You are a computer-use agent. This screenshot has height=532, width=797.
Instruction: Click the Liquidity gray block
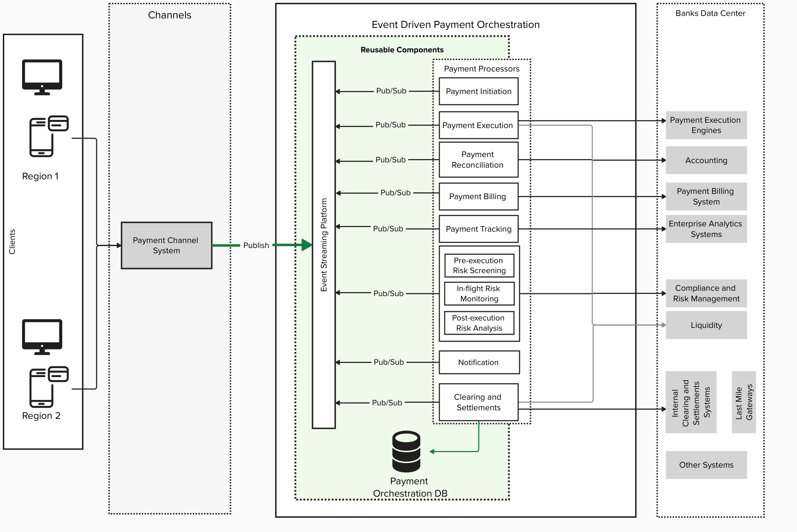point(706,325)
